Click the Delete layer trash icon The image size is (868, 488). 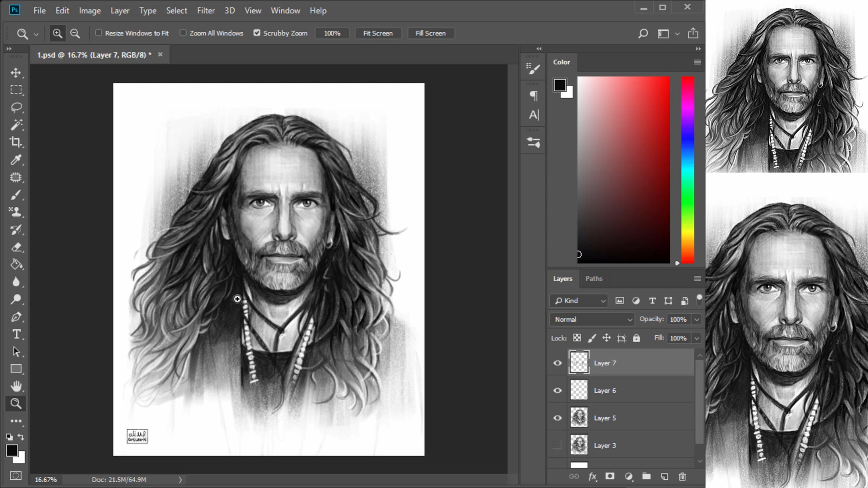(x=683, y=476)
